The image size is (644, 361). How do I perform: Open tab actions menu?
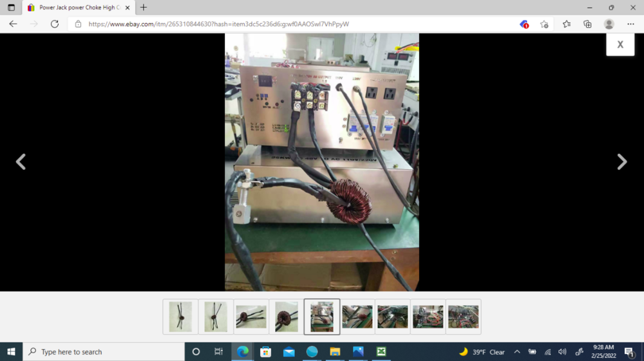click(x=11, y=7)
